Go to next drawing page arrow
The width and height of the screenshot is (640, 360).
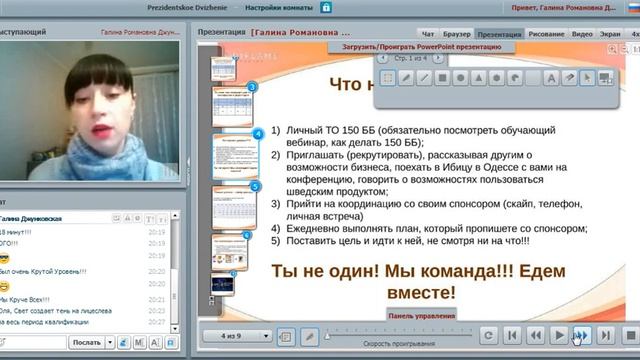[x=438, y=58]
